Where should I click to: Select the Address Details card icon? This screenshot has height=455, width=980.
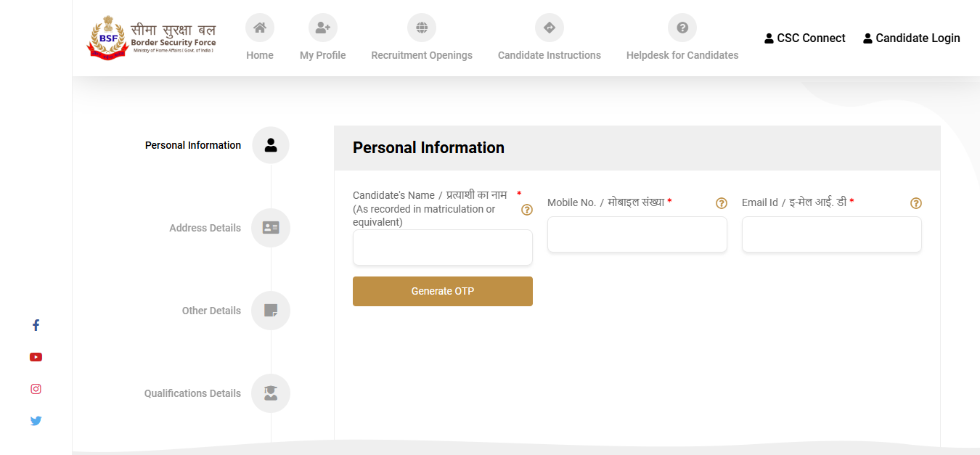click(x=271, y=228)
